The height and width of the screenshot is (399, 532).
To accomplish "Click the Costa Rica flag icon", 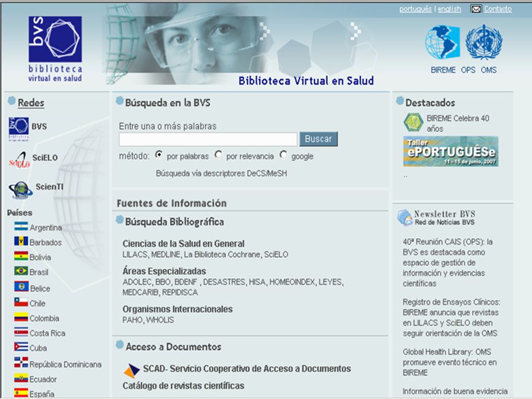I will click(21, 331).
